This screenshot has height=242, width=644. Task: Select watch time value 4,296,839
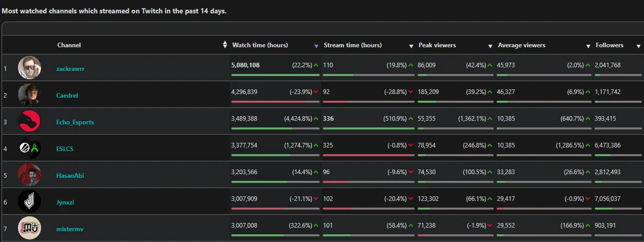point(245,92)
